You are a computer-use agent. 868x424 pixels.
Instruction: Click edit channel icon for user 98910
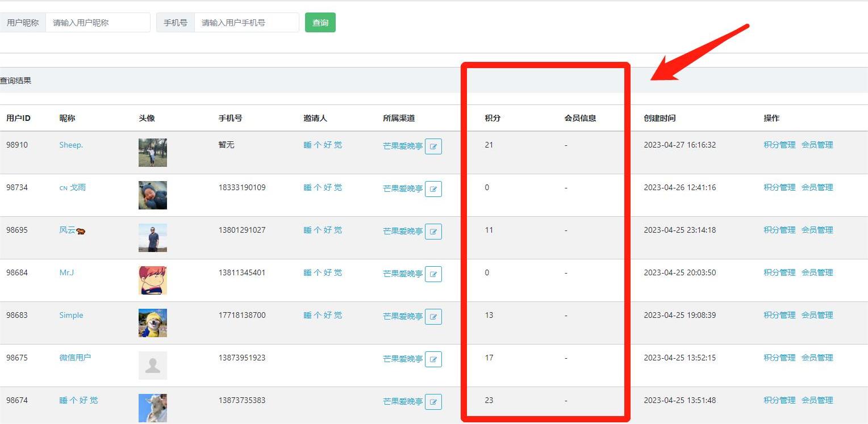click(433, 146)
